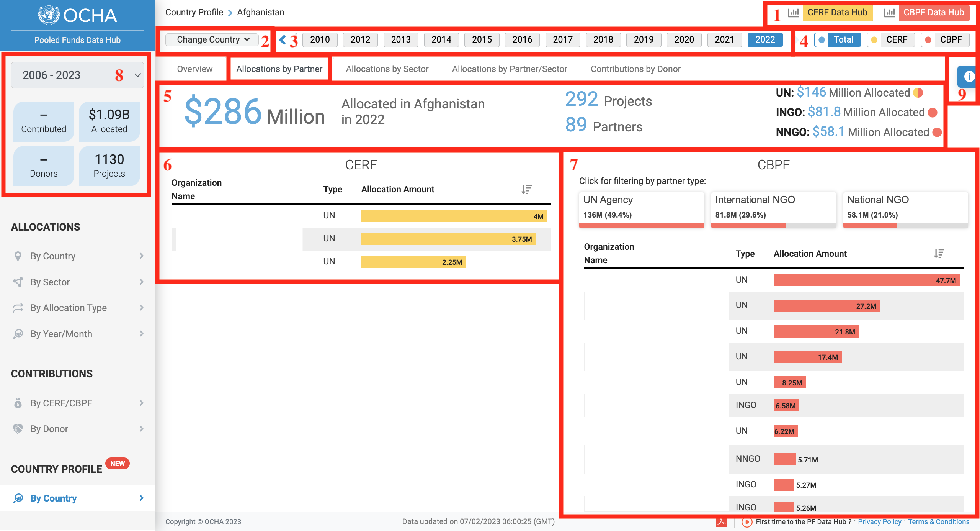Sort CBPF table by allocation amount
Viewport: 980px width, 531px height.
939,254
